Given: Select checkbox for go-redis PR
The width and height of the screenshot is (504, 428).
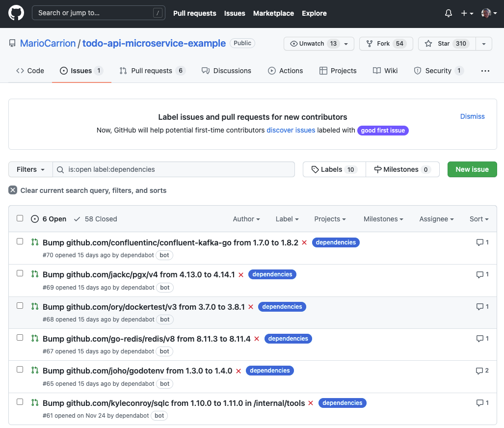Looking at the screenshot, I should (x=20, y=337).
